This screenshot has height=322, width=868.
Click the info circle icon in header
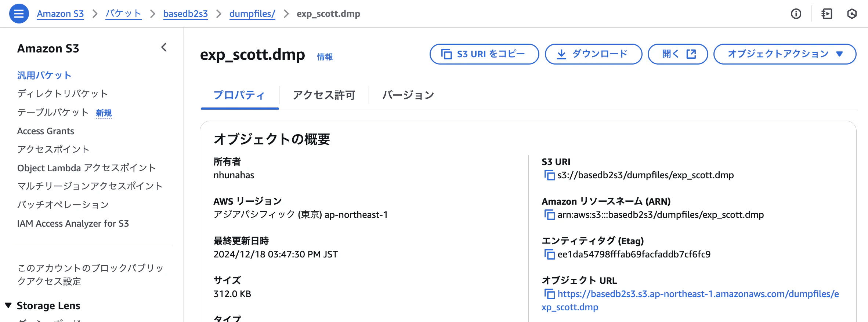(796, 14)
